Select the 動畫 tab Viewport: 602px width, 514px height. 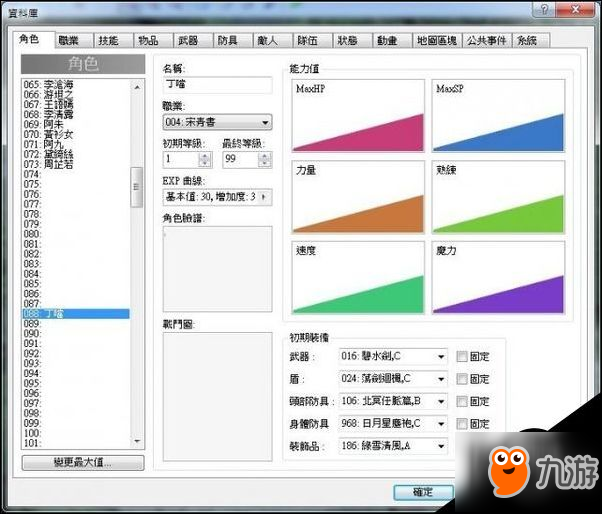(x=392, y=40)
